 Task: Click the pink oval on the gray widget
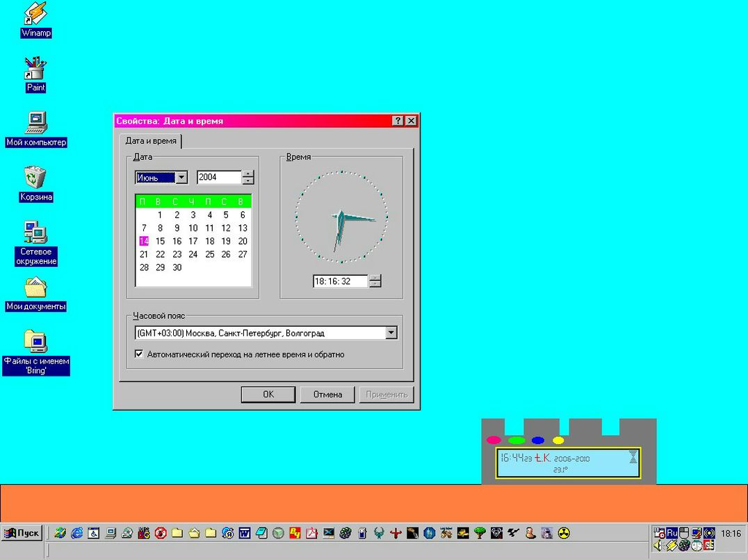pos(494,440)
